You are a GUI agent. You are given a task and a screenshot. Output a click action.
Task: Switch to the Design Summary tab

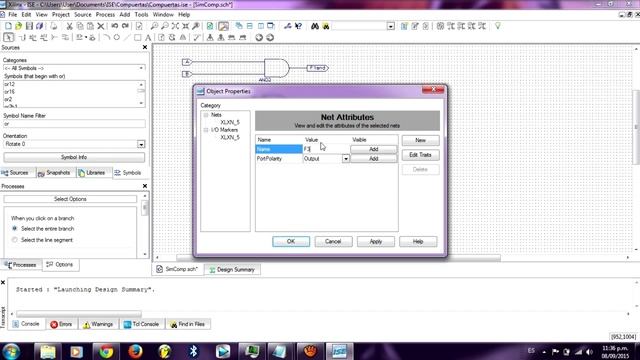232,270
